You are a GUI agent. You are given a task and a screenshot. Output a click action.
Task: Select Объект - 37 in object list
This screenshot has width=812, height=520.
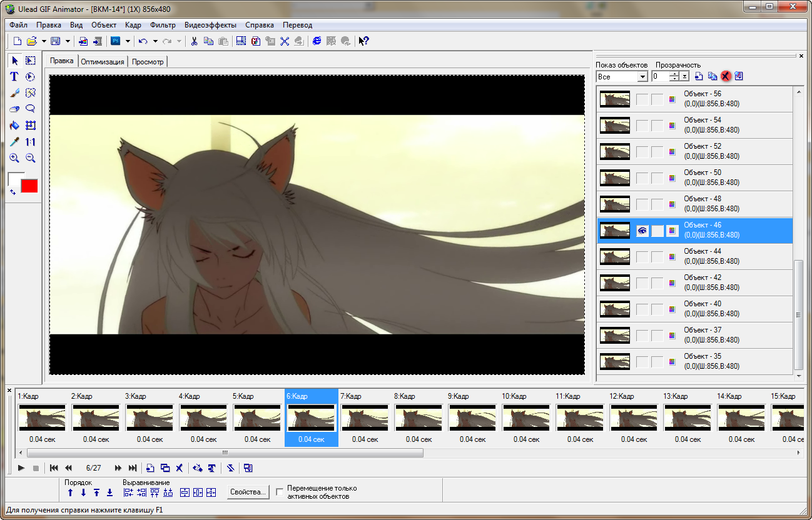click(x=694, y=336)
